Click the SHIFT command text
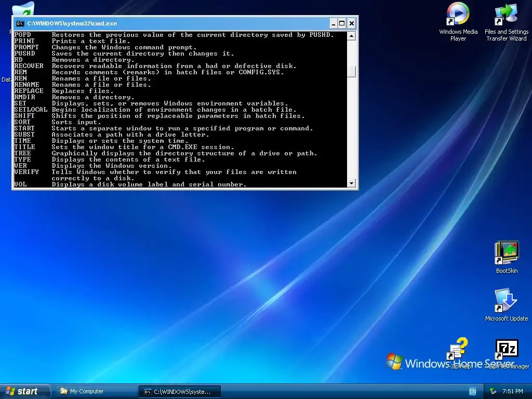Viewport: 532px width, 399px height. (24, 116)
